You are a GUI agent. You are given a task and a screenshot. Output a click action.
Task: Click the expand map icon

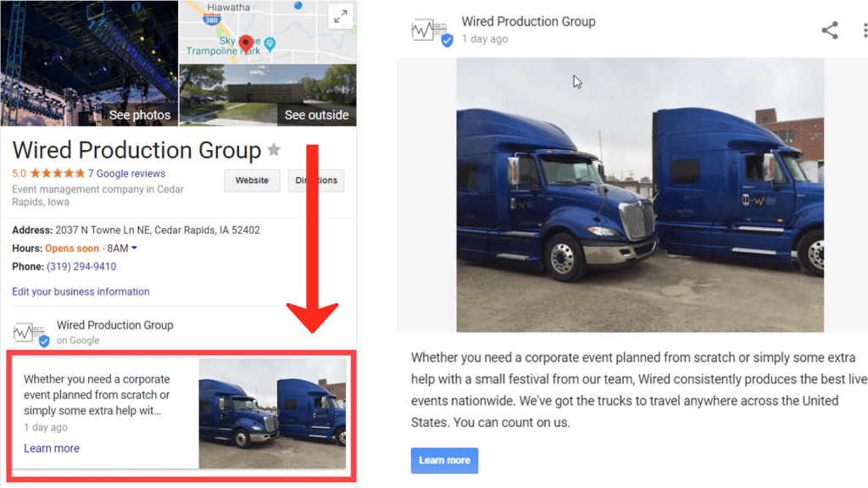pos(340,17)
